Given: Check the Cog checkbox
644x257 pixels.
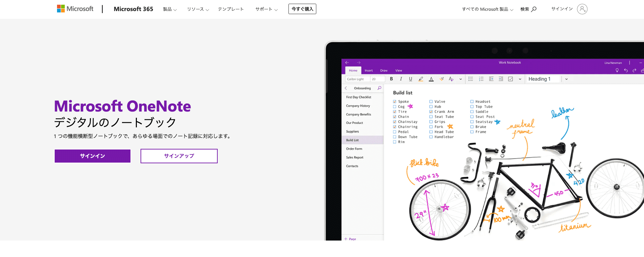Looking at the screenshot, I should pos(395,106).
